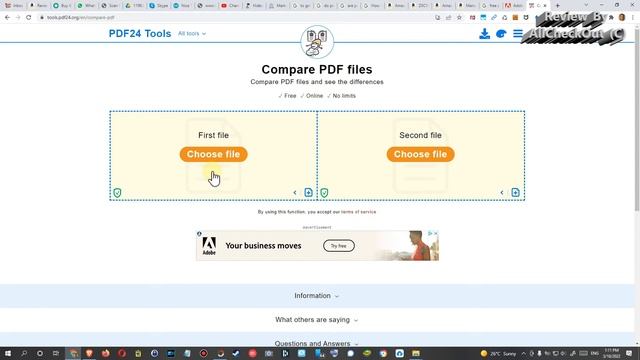
Task: Open Task View from taskbar
Action: point(56,353)
